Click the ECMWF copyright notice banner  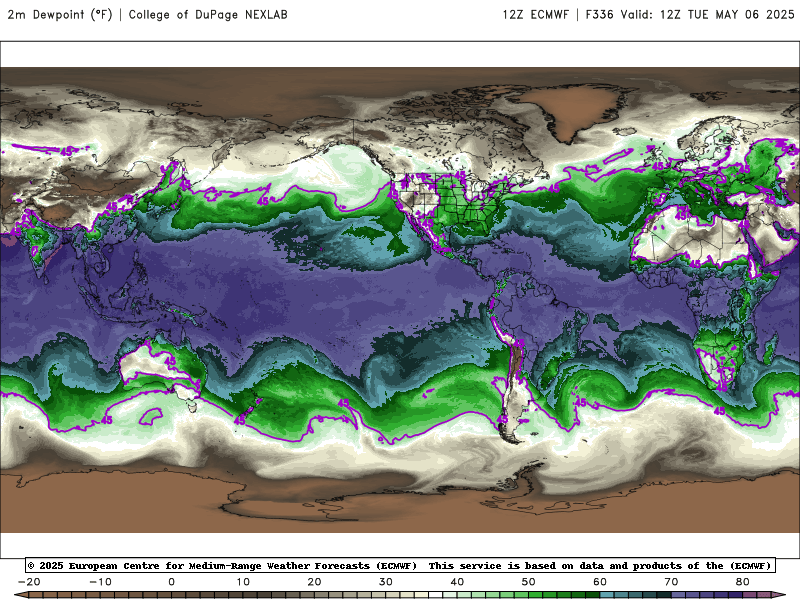pyautogui.click(x=400, y=565)
